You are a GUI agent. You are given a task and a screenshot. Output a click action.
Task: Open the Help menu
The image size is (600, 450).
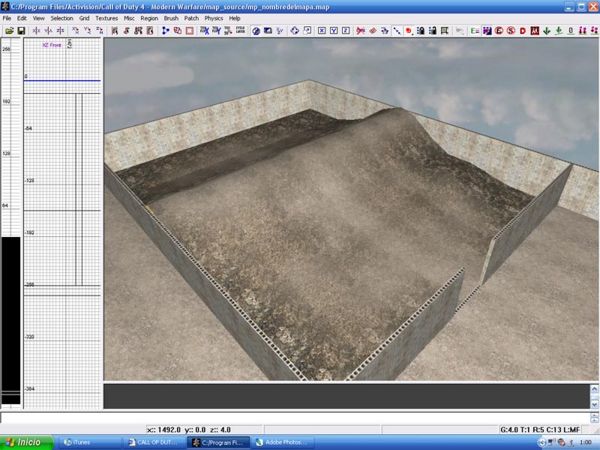click(x=235, y=18)
